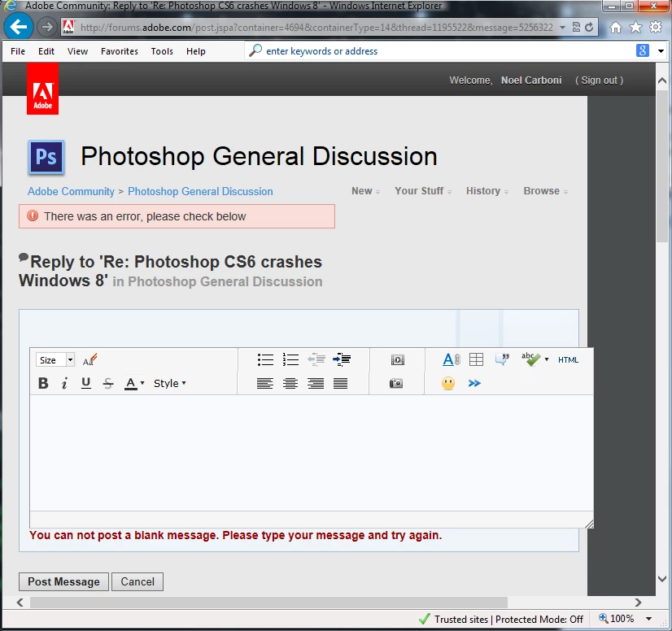Click the Adobe logo in the header

coord(42,89)
